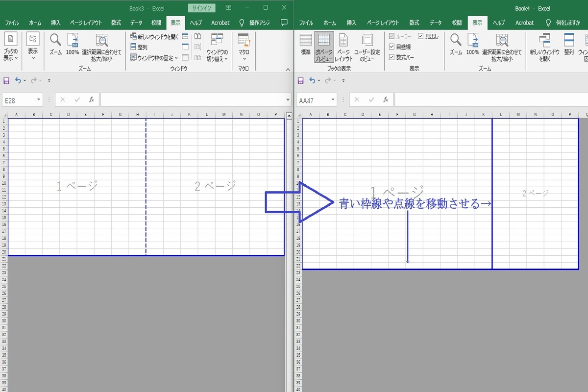
Task: Open the ページレイアウト ribbon tab in Book3
Action: pyautogui.click(x=86, y=23)
